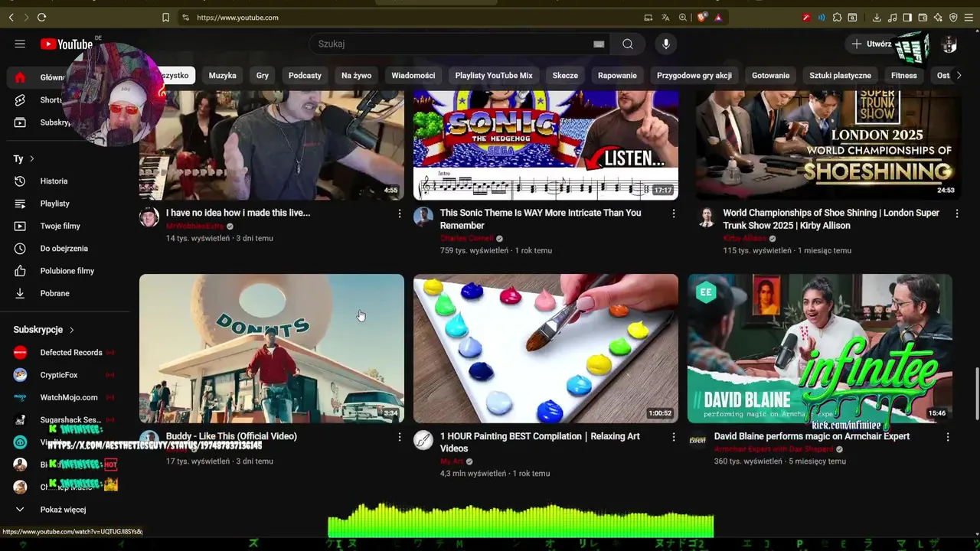
Task: Toggle the browser sidebar panel icon
Action: tap(907, 17)
